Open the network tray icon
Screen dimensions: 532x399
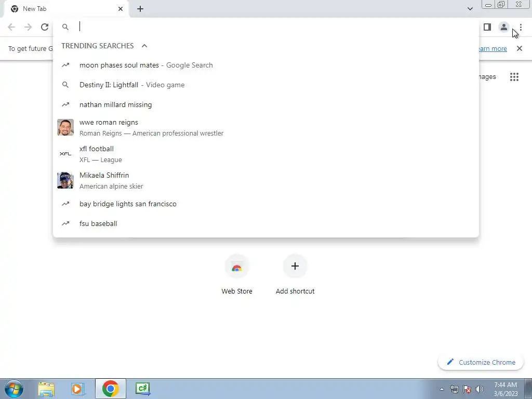click(x=454, y=390)
